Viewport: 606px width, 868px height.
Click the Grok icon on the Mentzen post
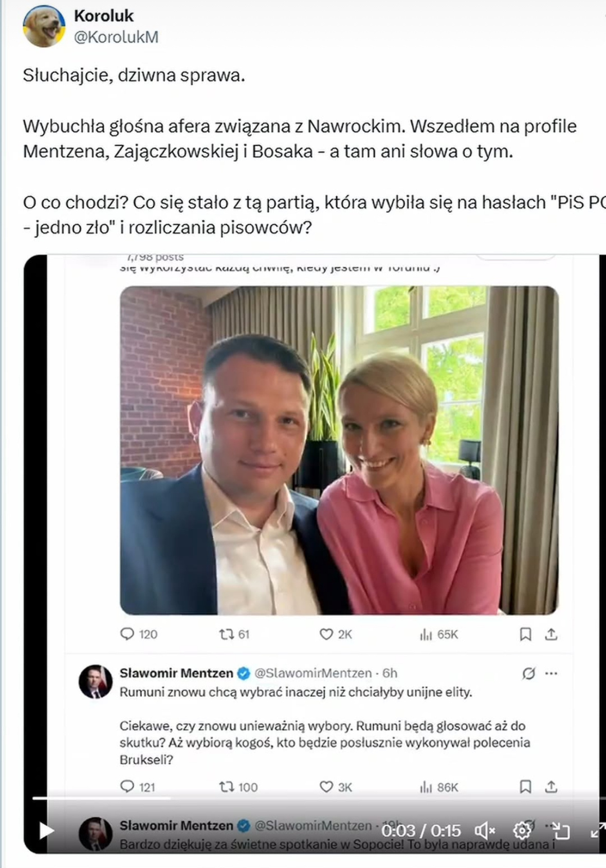(x=528, y=673)
